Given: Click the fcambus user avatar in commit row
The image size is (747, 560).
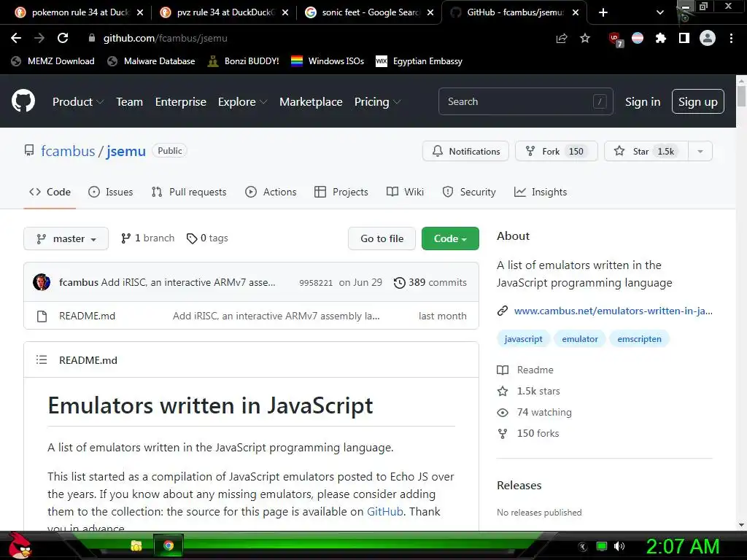Looking at the screenshot, I should pos(42,282).
